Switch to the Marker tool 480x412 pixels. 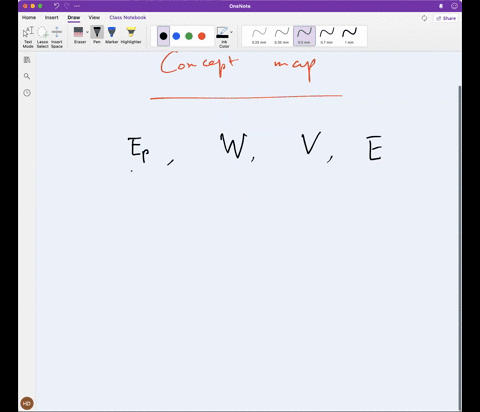[112, 35]
